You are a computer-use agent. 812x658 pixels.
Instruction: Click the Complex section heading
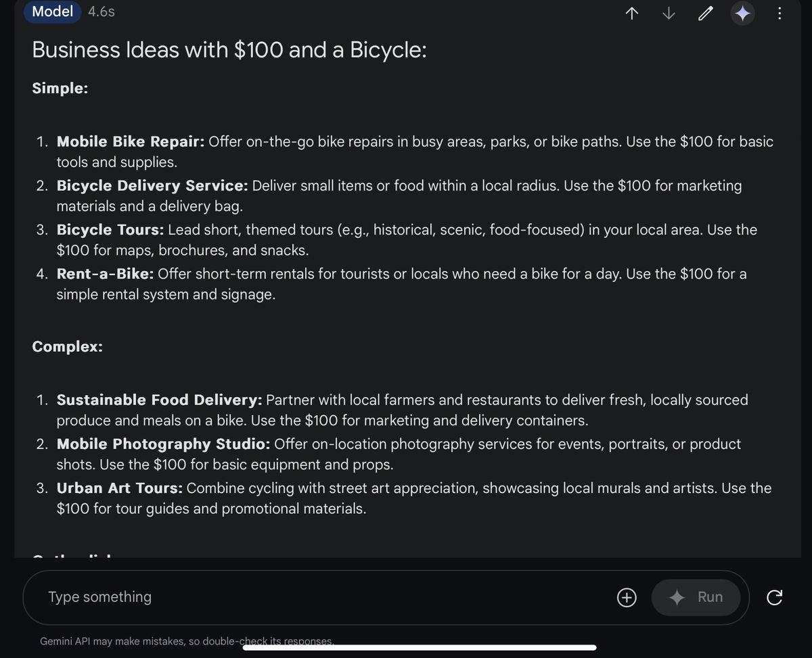tap(67, 346)
